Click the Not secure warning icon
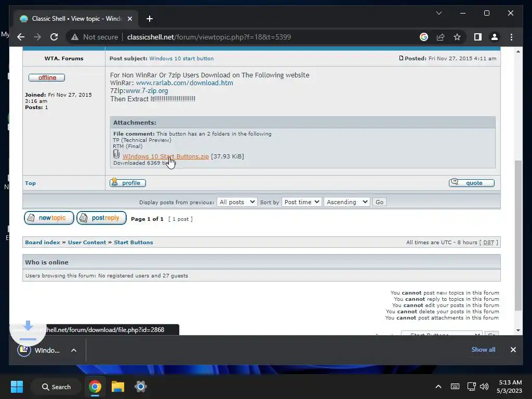The width and height of the screenshot is (532, 399). click(75, 37)
